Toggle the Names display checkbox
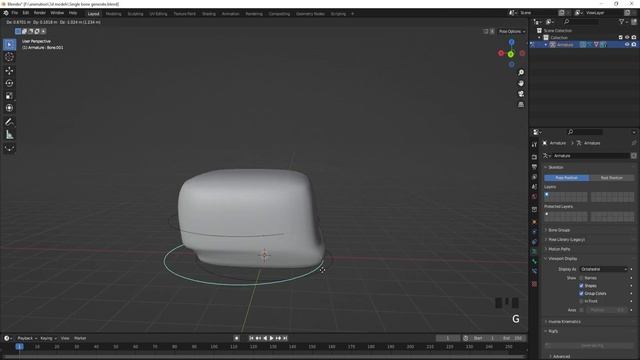 (x=581, y=278)
